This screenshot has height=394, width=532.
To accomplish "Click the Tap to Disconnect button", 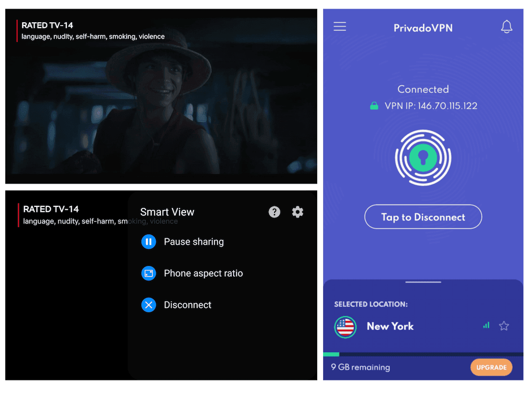I will tap(423, 217).
